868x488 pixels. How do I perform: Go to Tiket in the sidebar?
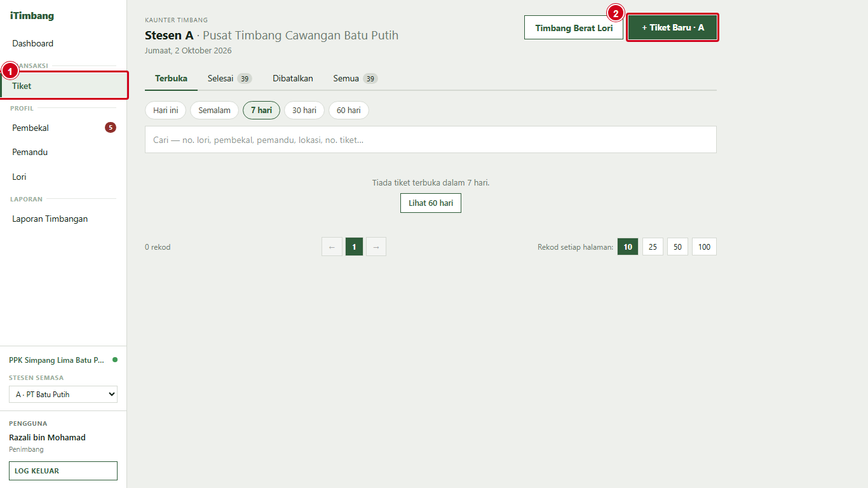tap(64, 86)
